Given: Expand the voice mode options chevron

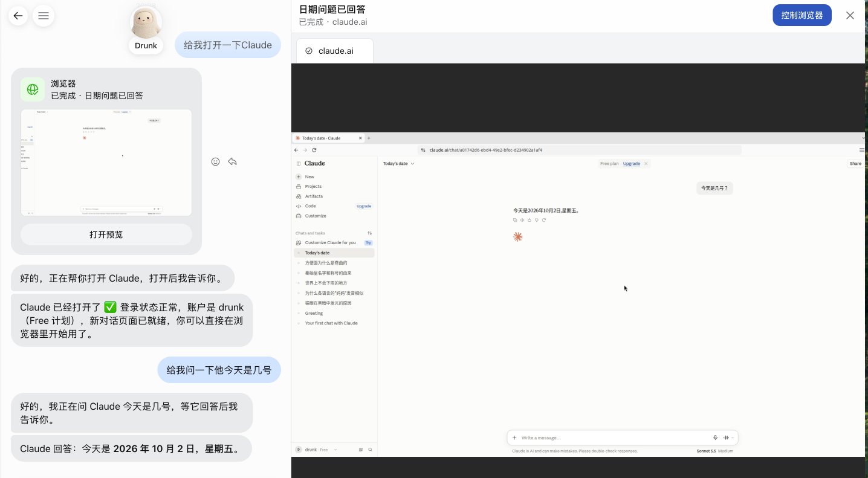Looking at the screenshot, I should coord(733,438).
